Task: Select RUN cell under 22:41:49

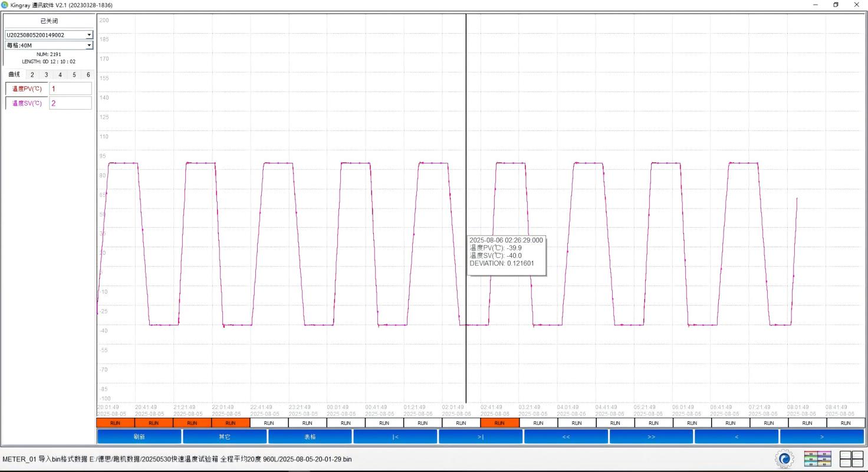Action: 269,423
